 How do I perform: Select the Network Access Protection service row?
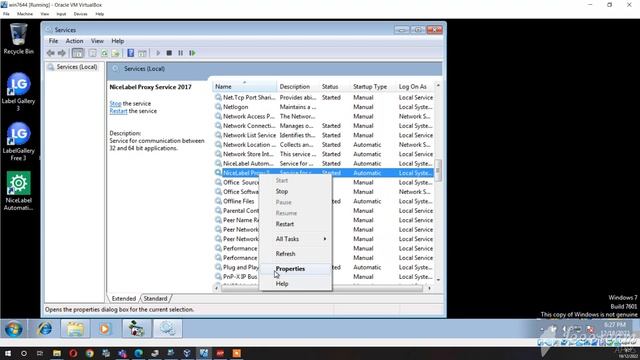pyautogui.click(x=324, y=116)
